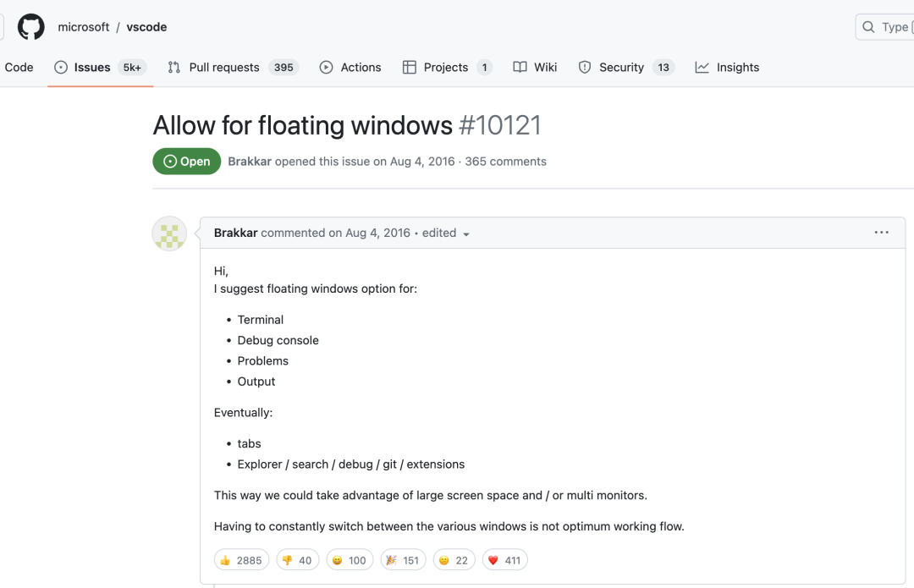The image size is (914, 588).
Task: Switch to the Insights tab
Action: click(x=728, y=67)
